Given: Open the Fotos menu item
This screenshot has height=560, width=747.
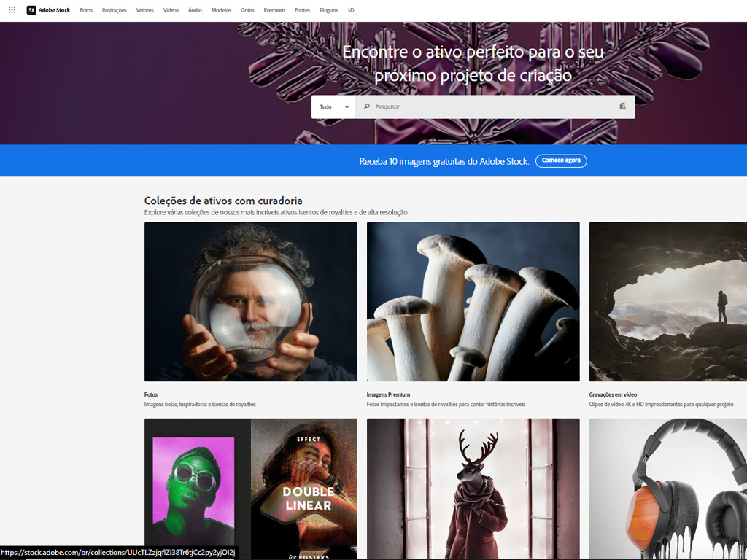Looking at the screenshot, I should coord(86,10).
